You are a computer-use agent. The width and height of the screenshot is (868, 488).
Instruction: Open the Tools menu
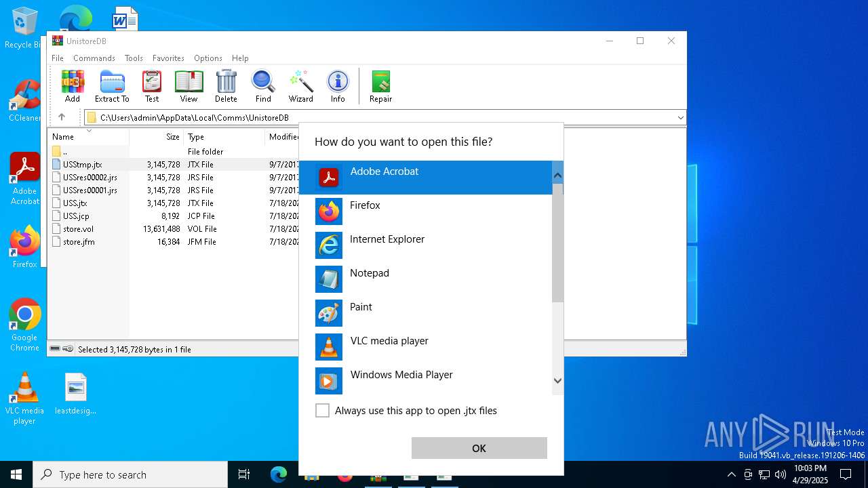coord(134,58)
